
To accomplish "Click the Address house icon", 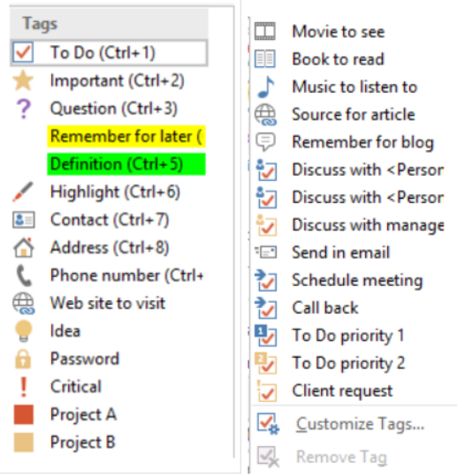I will [x=23, y=247].
